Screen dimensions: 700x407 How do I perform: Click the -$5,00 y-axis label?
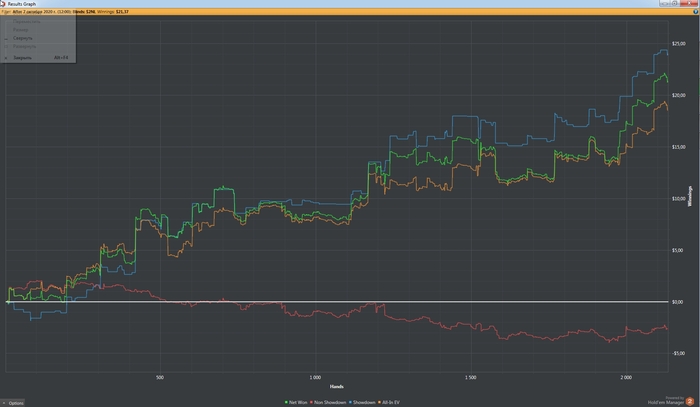pyautogui.click(x=678, y=353)
